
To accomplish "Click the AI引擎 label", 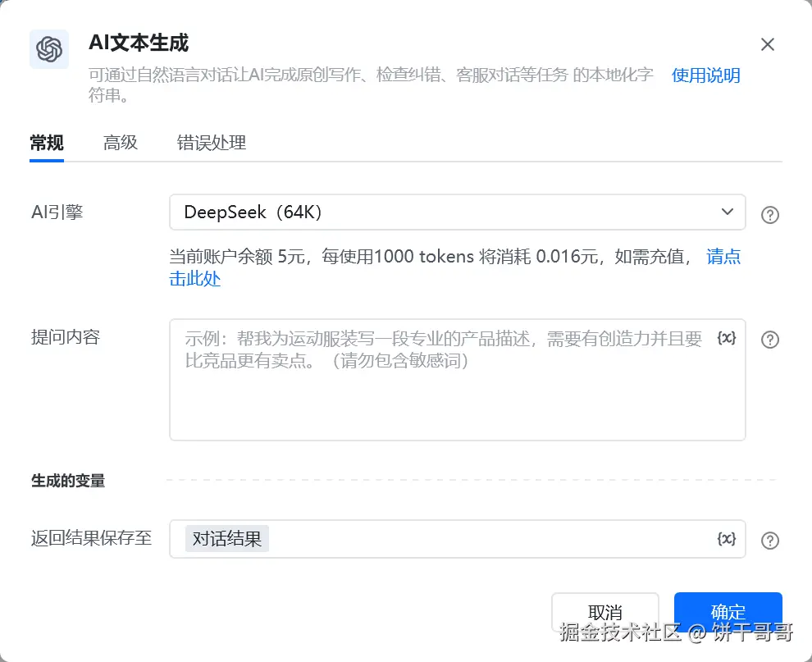I will (57, 212).
